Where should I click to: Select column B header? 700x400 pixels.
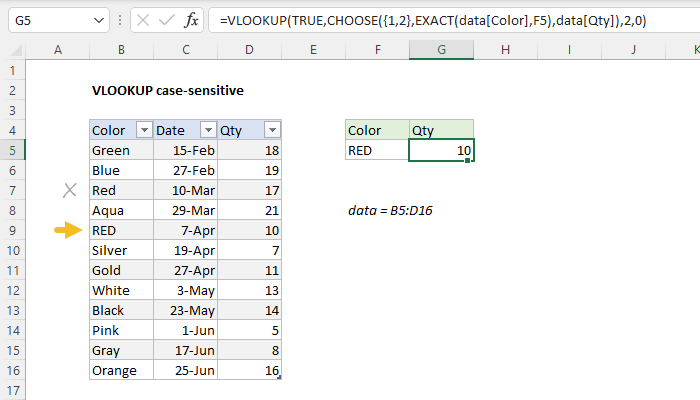(121, 50)
